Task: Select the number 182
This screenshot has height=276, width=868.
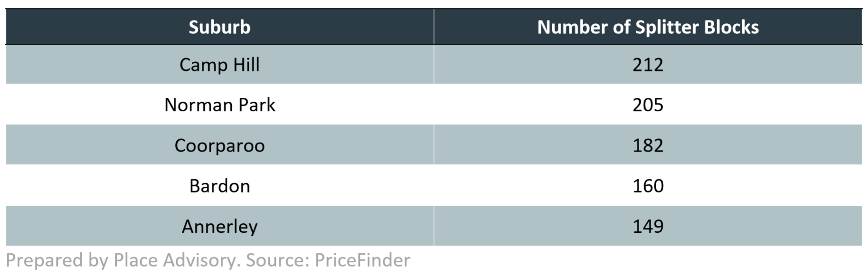Action: tap(648, 145)
